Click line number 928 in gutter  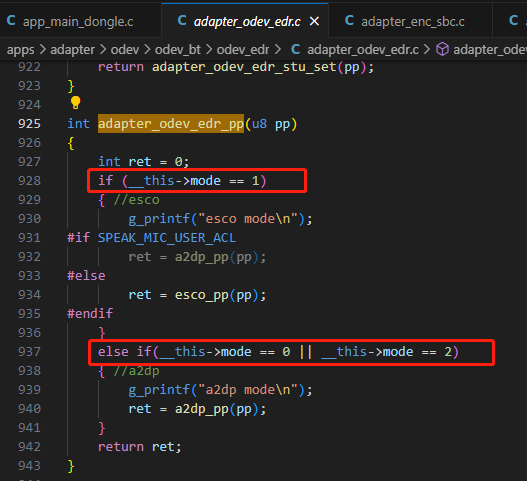point(29,181)
